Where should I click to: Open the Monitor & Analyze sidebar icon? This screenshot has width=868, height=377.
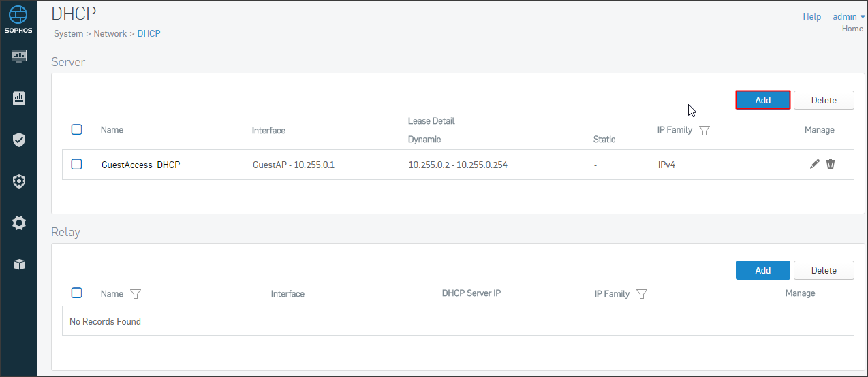(x=19, y=56)
